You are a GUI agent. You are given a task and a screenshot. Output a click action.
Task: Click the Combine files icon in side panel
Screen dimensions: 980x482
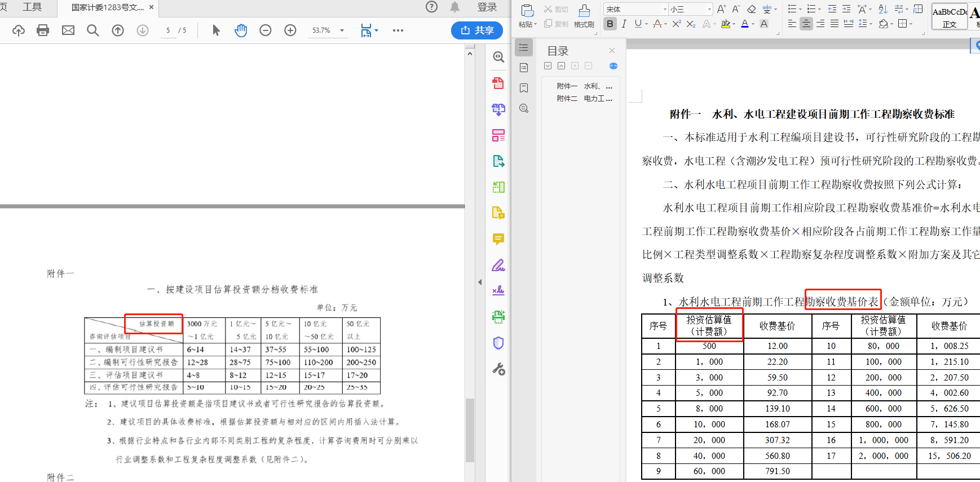(x=498, y=109)
